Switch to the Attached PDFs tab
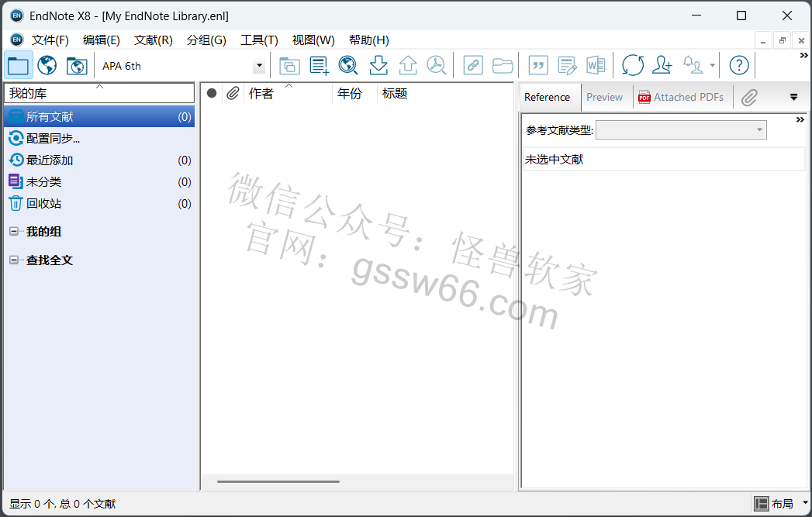The height and width of the screenshot is (517, 812). [681, 98]
